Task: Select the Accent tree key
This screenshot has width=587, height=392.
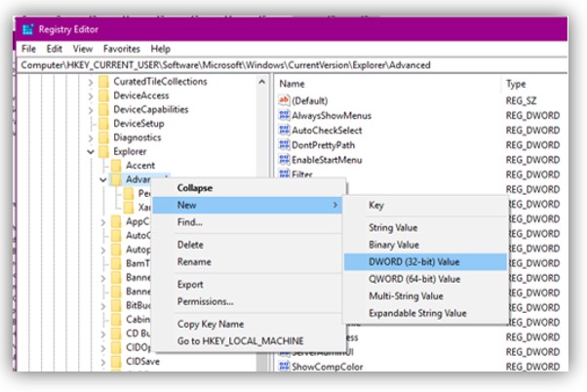Action: pyautogui.click(x=140, y=166)
